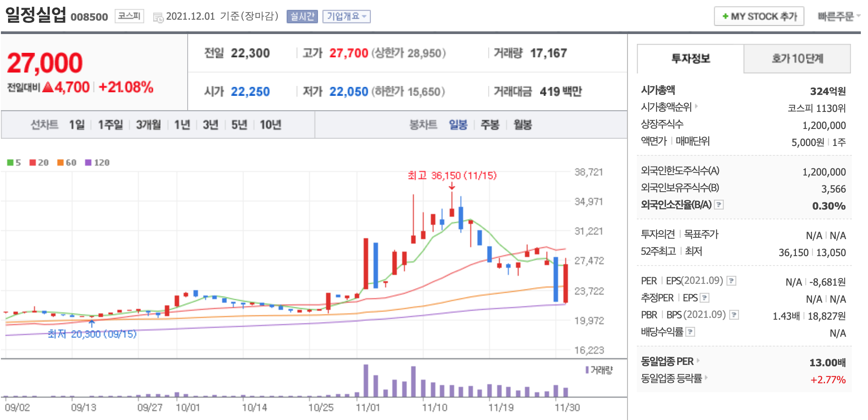Select the 일봉 candlestick chart

[458, 125]
